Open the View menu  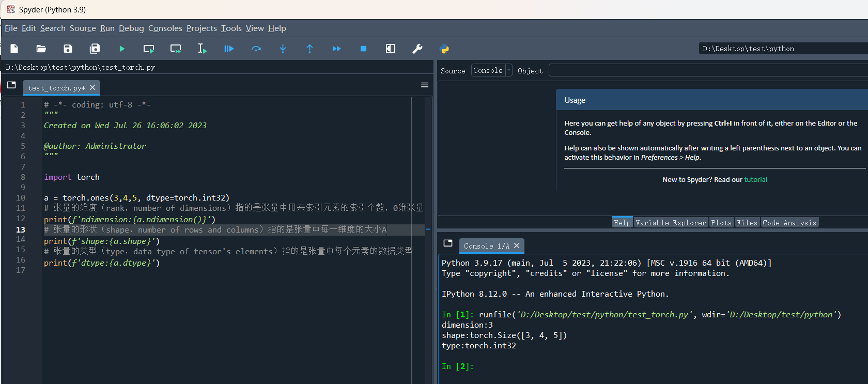pos(255,28)
